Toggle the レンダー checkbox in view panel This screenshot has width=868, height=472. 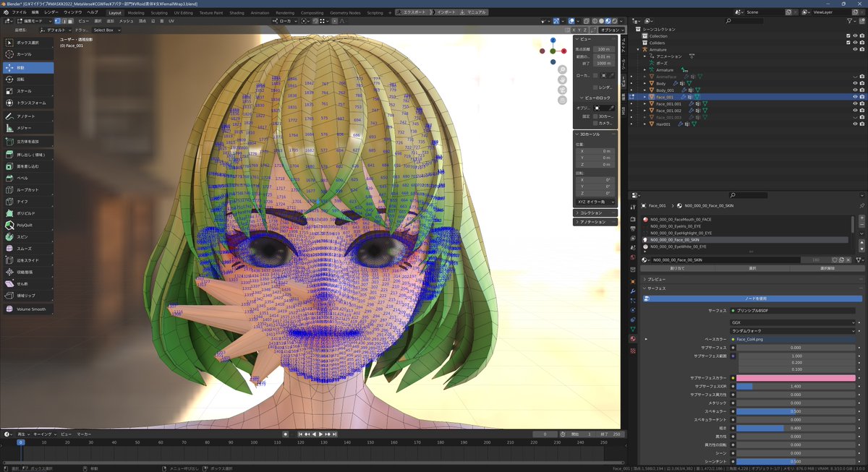point(595,87)
